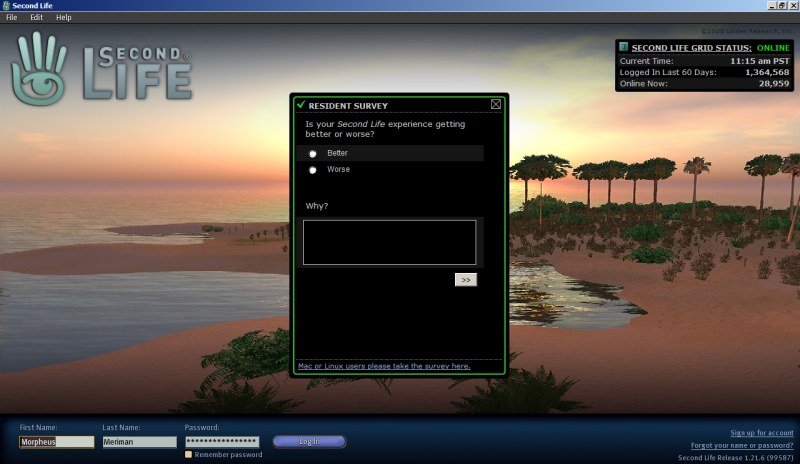800x464 pixels.
Task: Enable the Remember password checkbox
Action: tap(188, 454)
